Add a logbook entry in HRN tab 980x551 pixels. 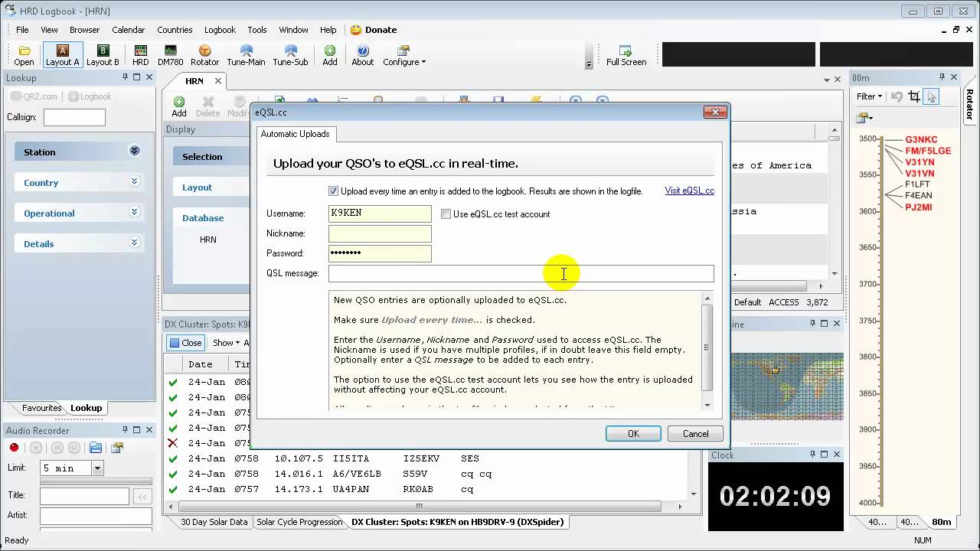(x=178, y=106)
